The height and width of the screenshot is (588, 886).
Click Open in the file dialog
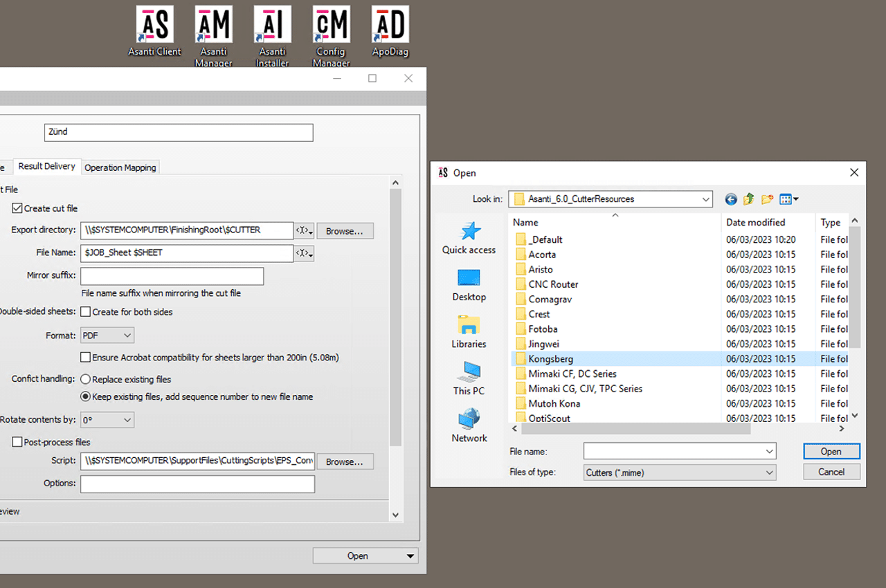tap(831, 452)
